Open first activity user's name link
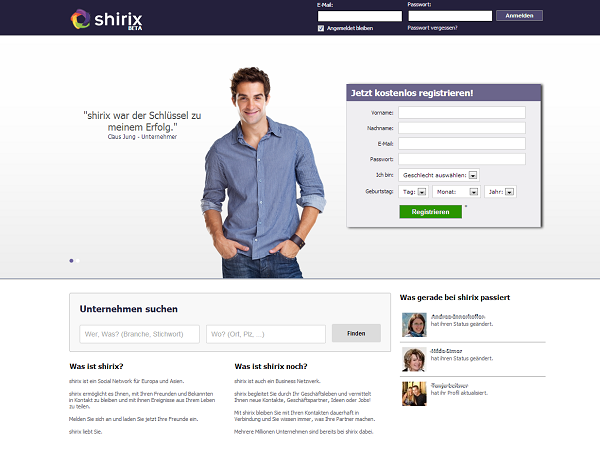Image resolution: width=600 pixels, height=454 pixels. coord(458,317)
